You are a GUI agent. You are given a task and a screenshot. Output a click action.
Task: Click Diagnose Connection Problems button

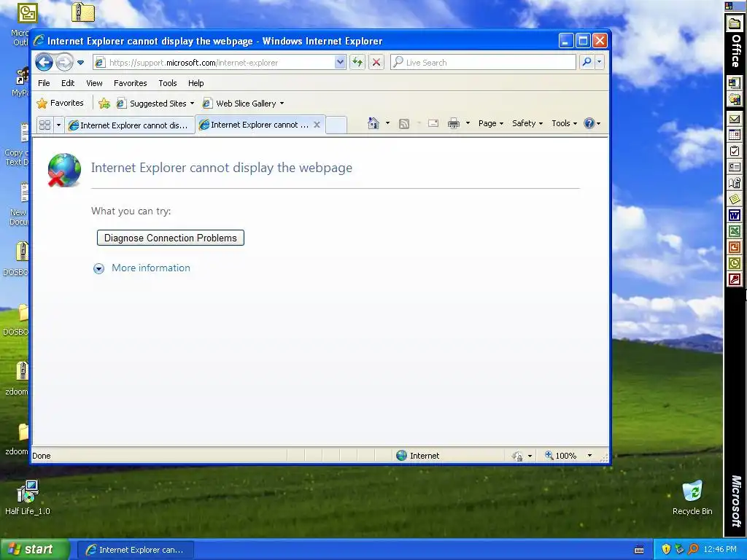171,238
